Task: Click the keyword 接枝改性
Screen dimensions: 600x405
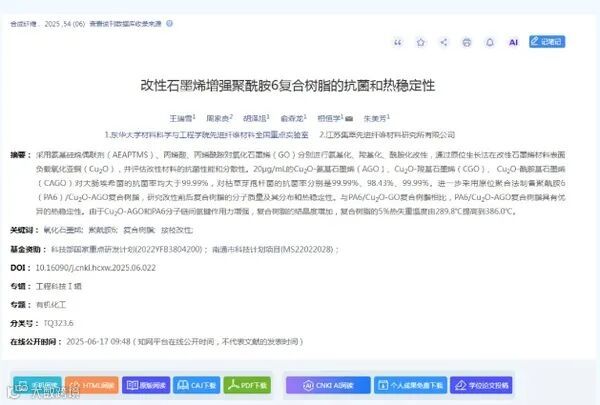Action: click(176, 230)
